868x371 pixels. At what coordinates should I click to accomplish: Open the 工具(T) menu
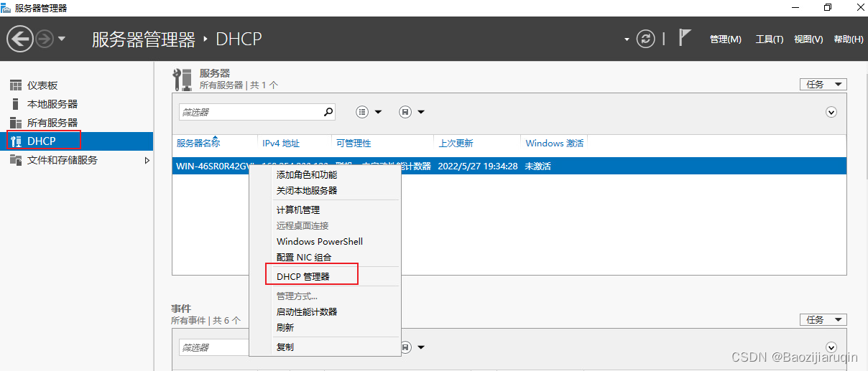[x=769, y=39]
